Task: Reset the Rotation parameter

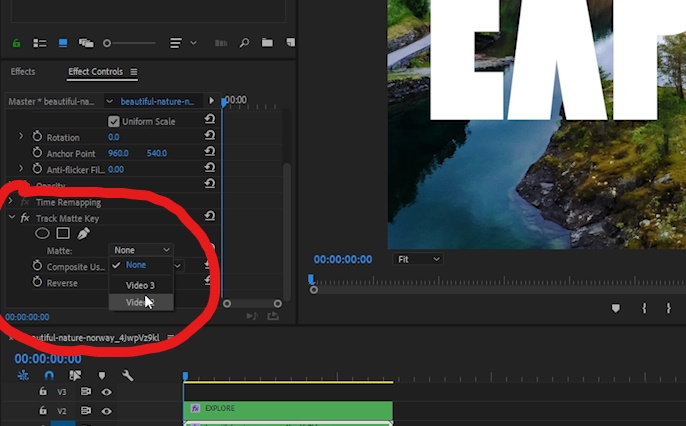Action: click(x=210, y=135)
